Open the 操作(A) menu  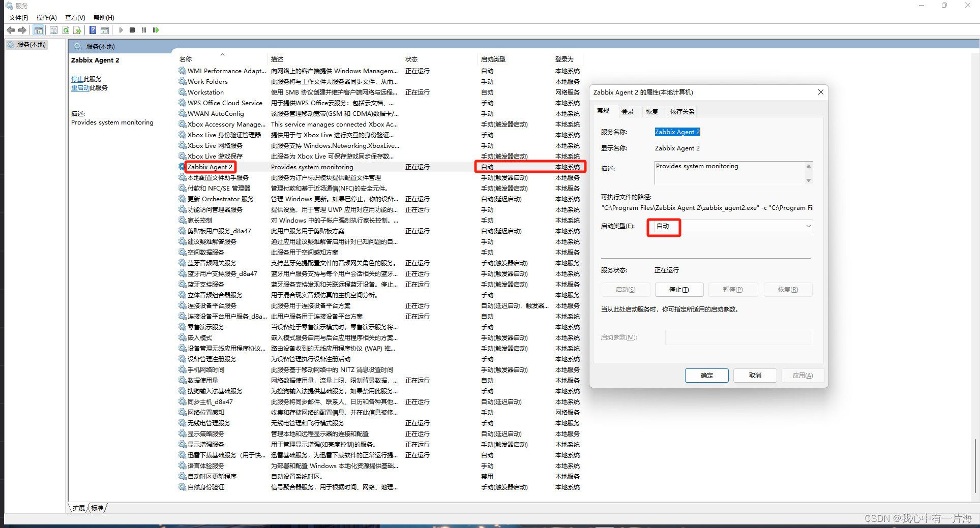[x=47, y=18]
